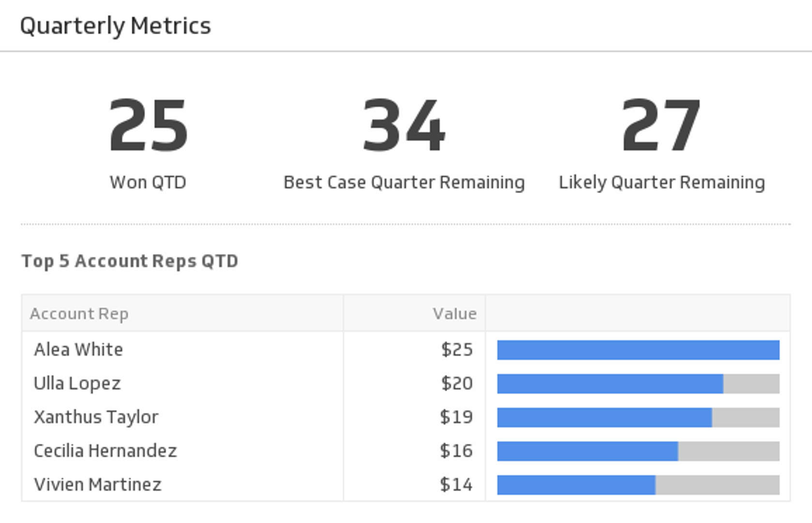Viewport: 812px width, 523px height.
Task: Click the Likely Quarter Remaining label
Action: (662, 183)
